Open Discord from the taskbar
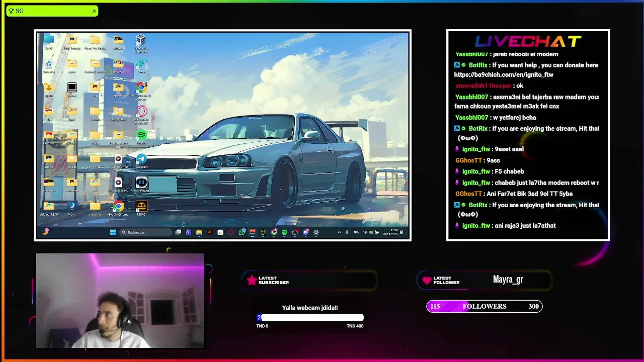The image size is (644, 362). tap(305, 232)
